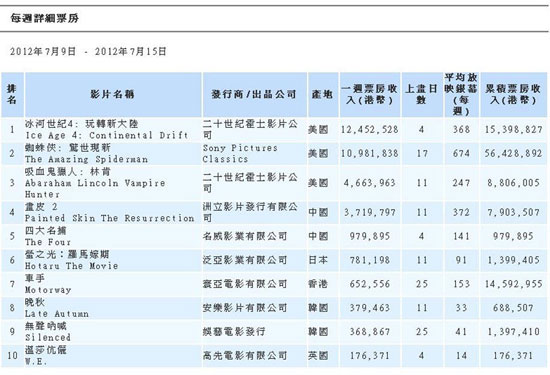550x375 pixels.
Task: Click the 影片名稱 column header
Action: (113, 94)
